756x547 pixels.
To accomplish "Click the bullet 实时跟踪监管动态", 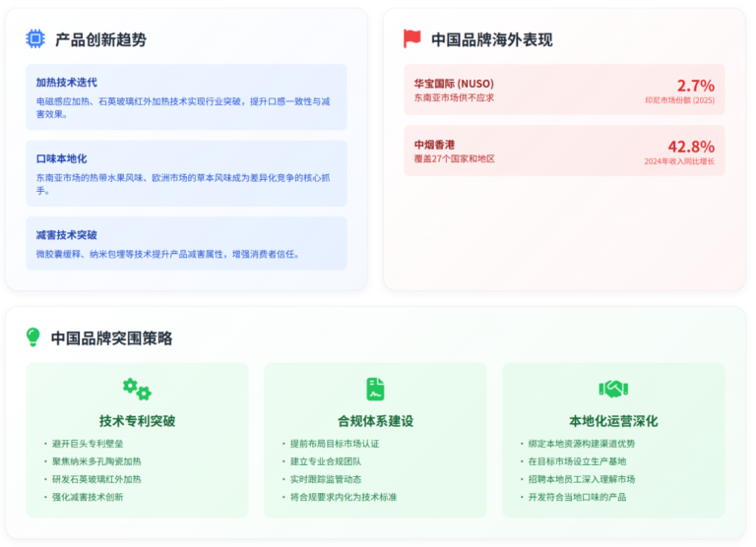I will tap(326, 479).
